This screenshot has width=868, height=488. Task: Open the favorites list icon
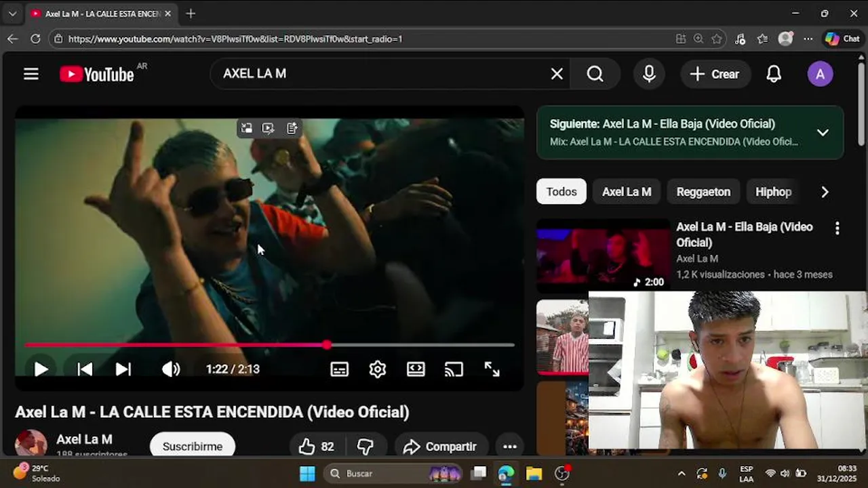762,39
